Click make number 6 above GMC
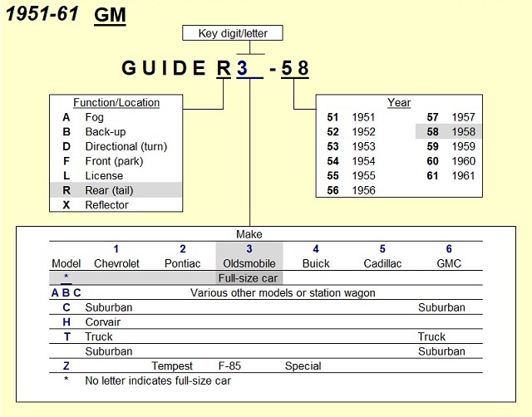This screenshot has height=417, width=532. (x=449, y=249)
